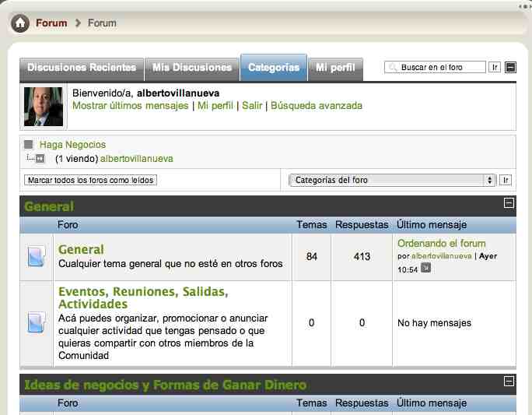Submit search with the Ir button
The height and width of the screenshot is (415, 532).
point(495,67)
